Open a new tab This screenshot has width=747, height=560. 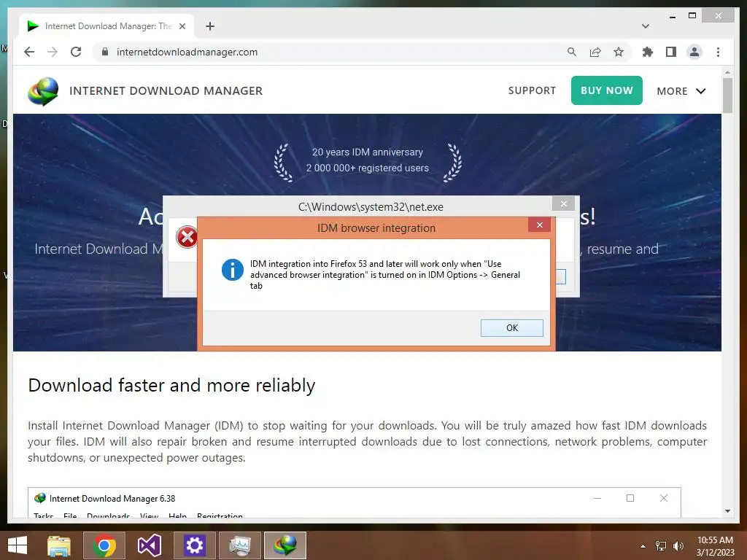pyautogui.click(x=210, y=26)
